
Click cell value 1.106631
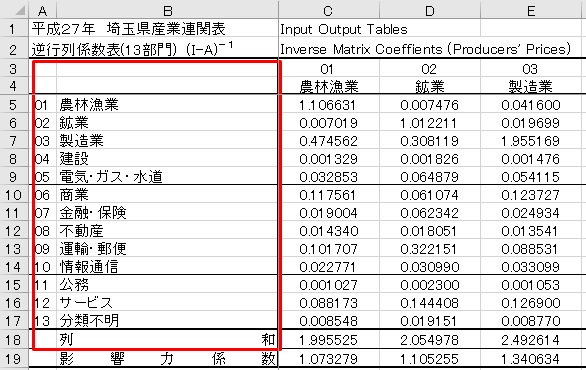327,105
